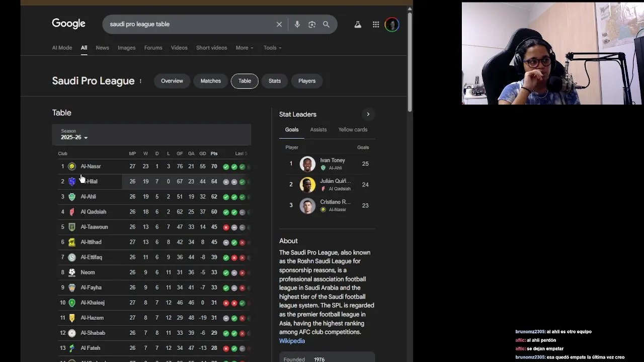Select the Matches chip
This screenshot has height=362, width=644.
point(210,81)
